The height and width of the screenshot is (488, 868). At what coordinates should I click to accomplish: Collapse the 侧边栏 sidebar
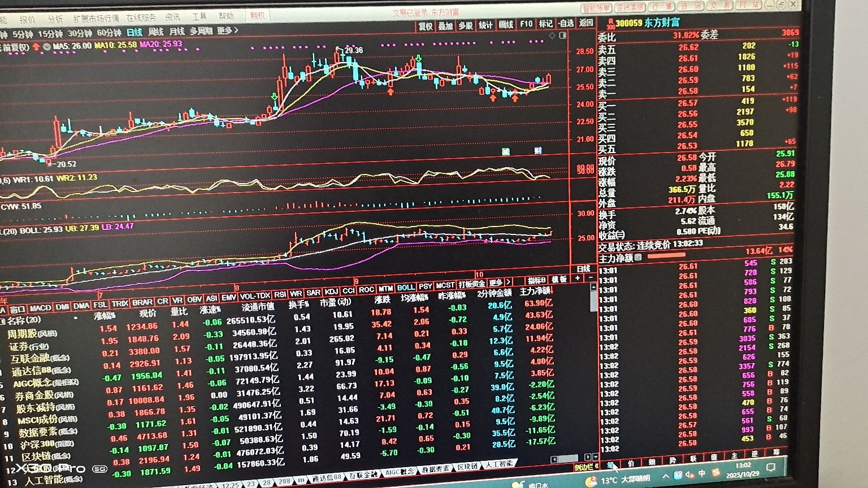point(586,468)
